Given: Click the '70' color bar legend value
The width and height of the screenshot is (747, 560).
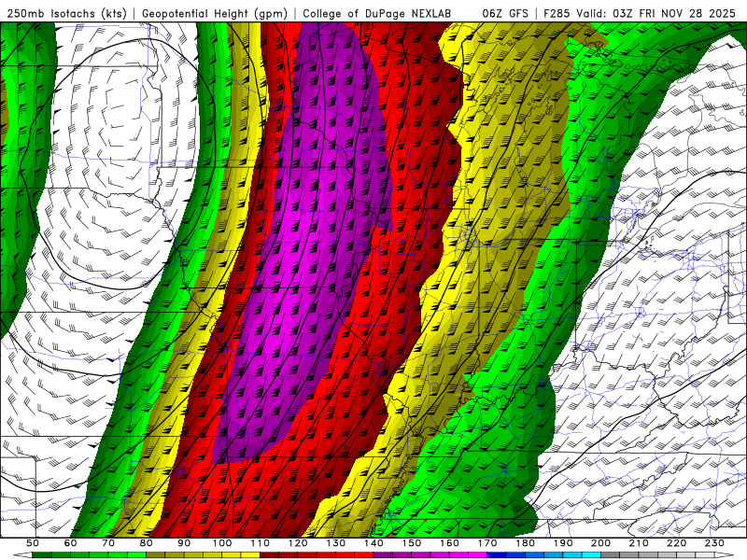Looking at the screenshot, I should click(x=108, y=543).
